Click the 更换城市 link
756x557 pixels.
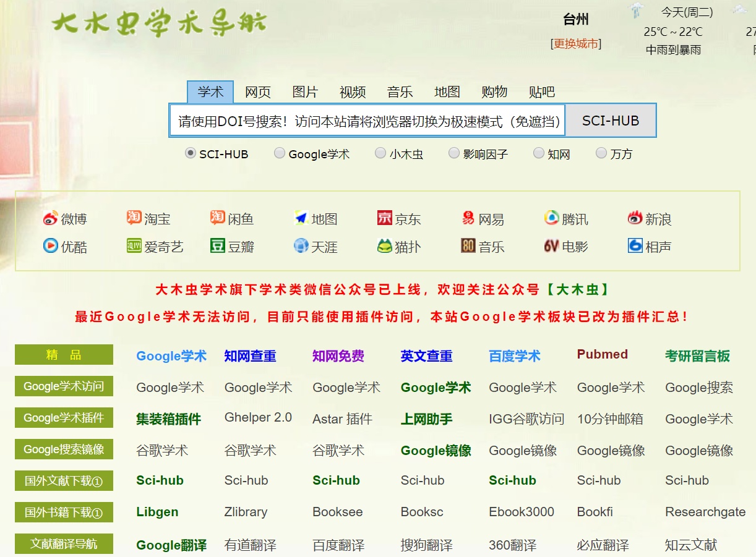(x=576, y=43)
